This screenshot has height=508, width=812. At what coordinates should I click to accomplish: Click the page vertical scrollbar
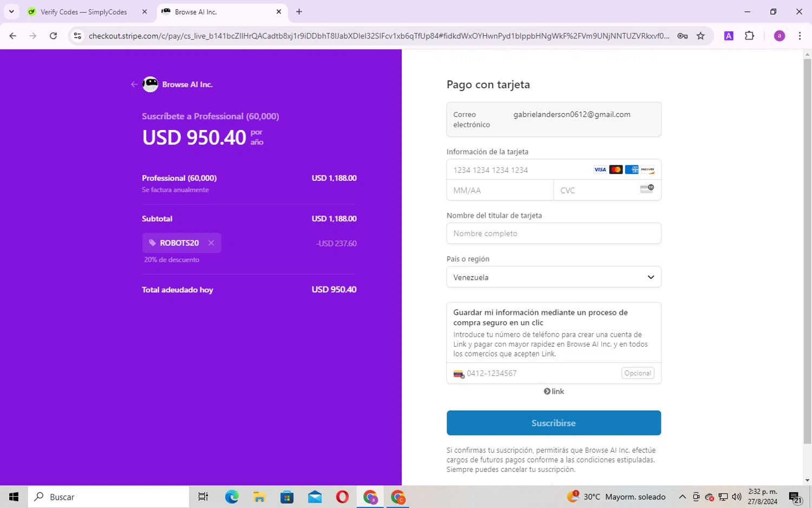pyautogui.click(x=807, y=251)
